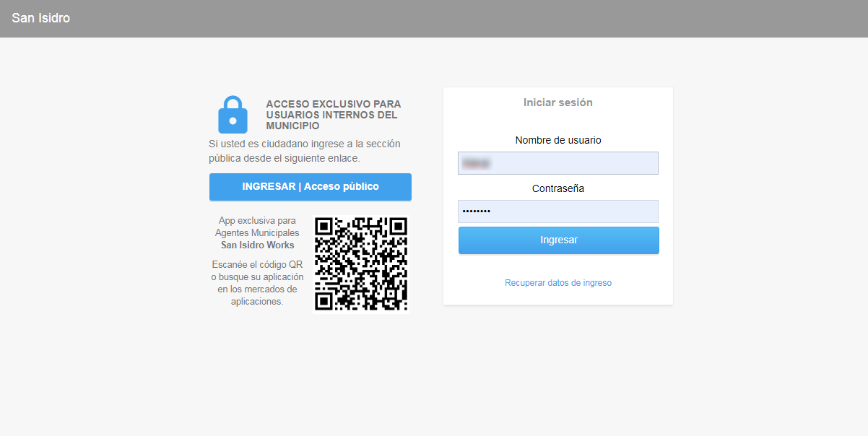
Task: Focus the Contraseña password field
Action: [558, 212]
